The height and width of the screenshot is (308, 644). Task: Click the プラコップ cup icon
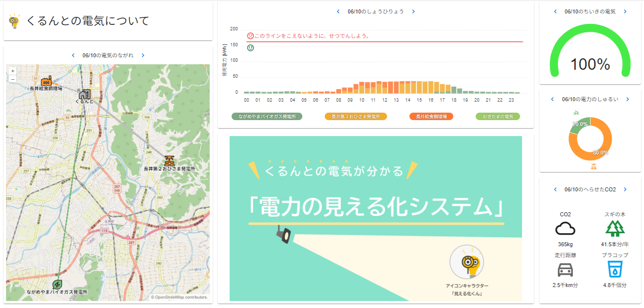click(x=615, y=269)
